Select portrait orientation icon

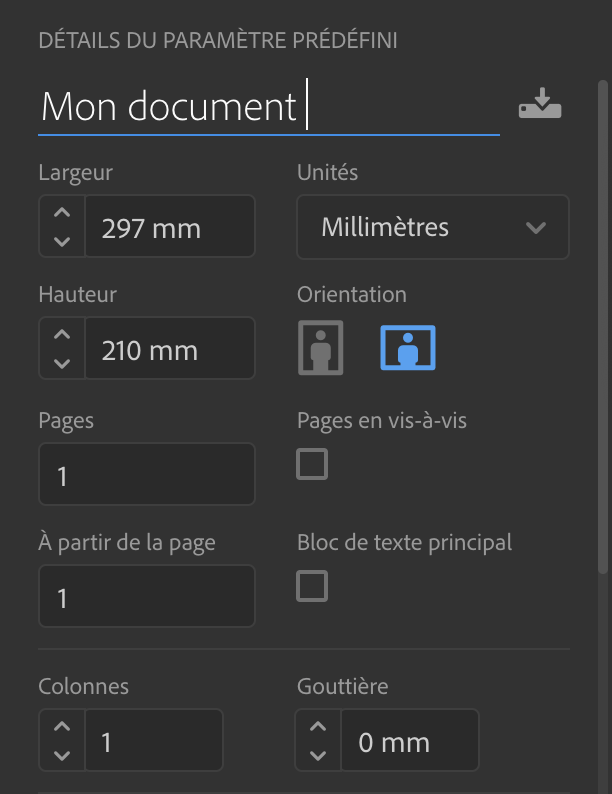pos(320,347)
